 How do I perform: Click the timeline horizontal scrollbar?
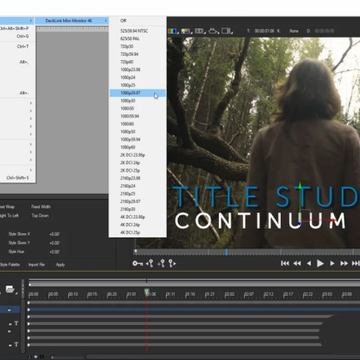(223, 357)
